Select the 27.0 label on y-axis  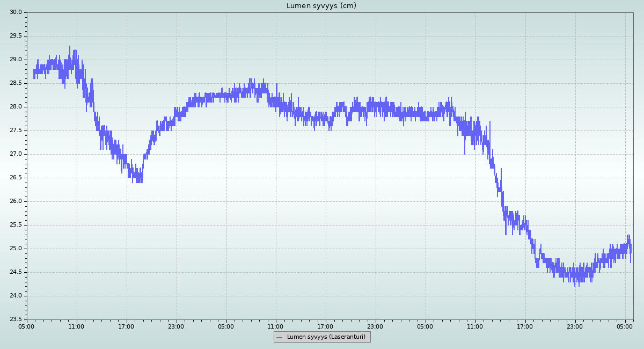[x=16, y=154]
